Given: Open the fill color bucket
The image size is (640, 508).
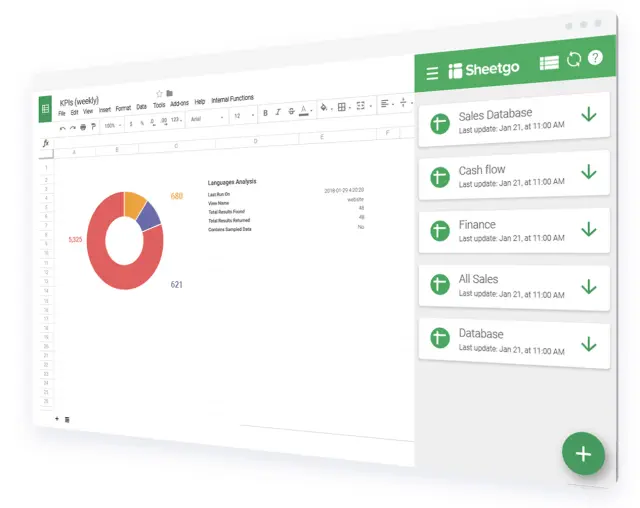Looking at the screenshot, I should [325, 108].
